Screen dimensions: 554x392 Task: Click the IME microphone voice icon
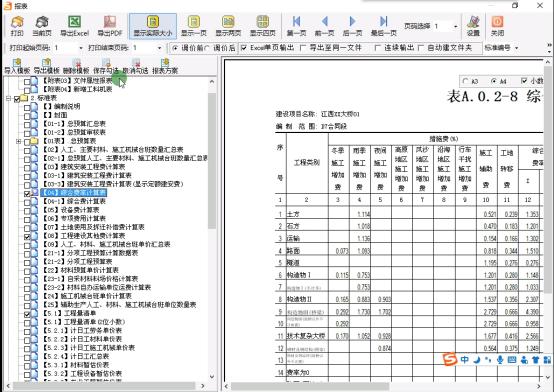point(500,359)
